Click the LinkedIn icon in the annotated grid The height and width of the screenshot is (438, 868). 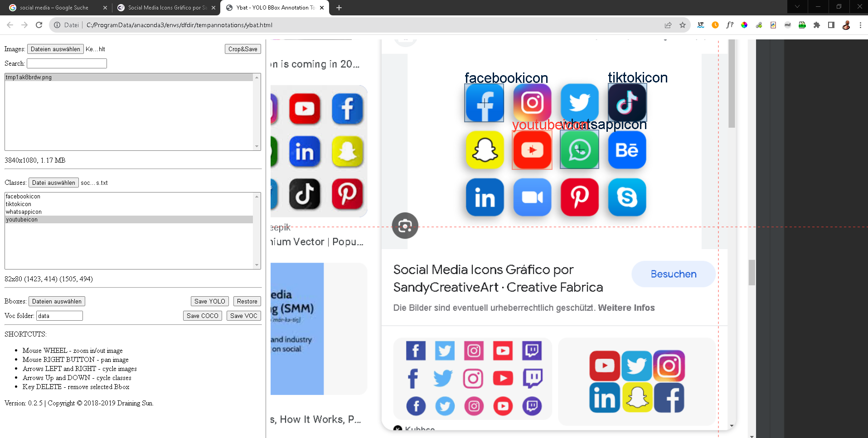coord(485,197)
